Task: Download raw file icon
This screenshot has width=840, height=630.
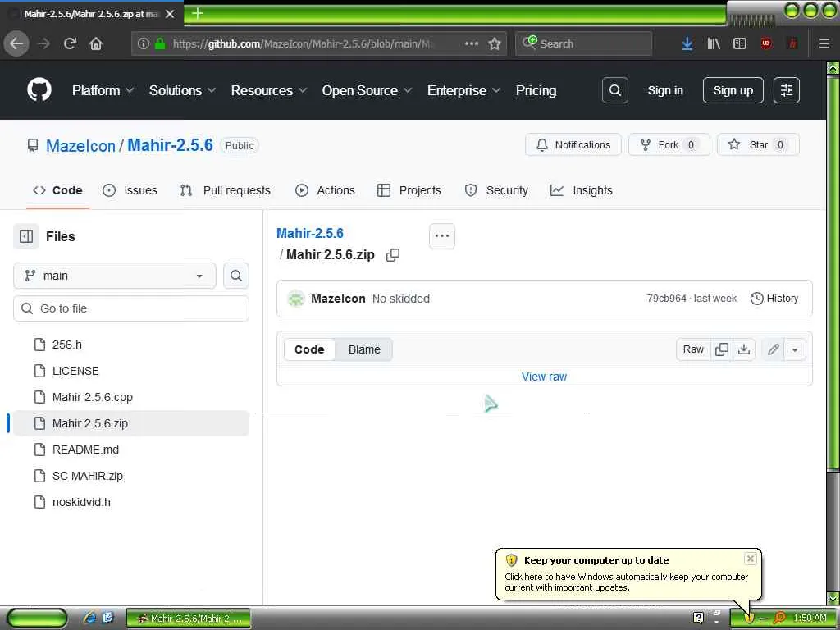Action: [x=743, y=349]
